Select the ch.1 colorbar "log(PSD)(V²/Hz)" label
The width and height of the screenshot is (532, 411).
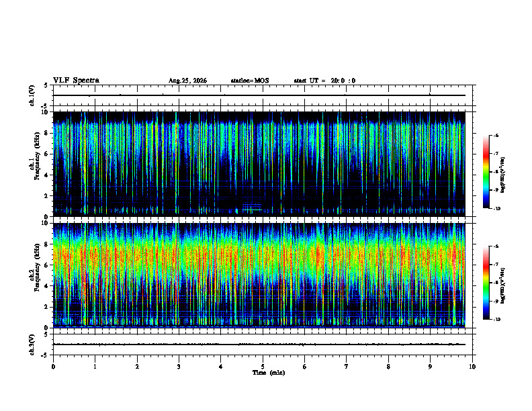coord(503,175)
